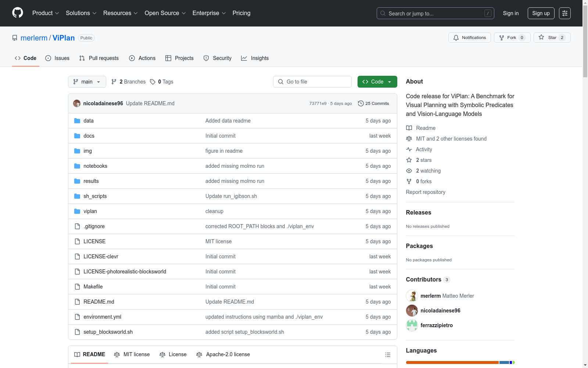The width and height of the screenshot is (588, 368).
Task: Click the file icon beside Makefile
Action: click(x=77, y=287)
